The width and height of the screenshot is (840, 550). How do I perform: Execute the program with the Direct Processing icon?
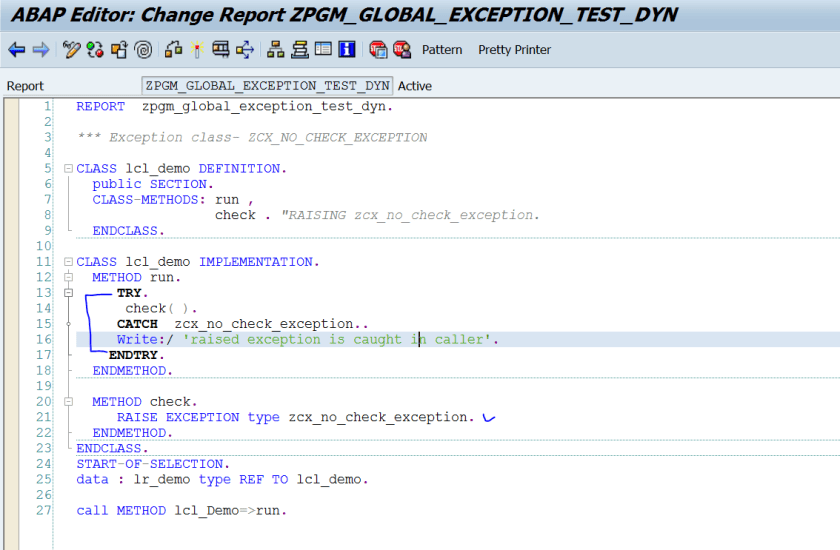click(221, 50)
